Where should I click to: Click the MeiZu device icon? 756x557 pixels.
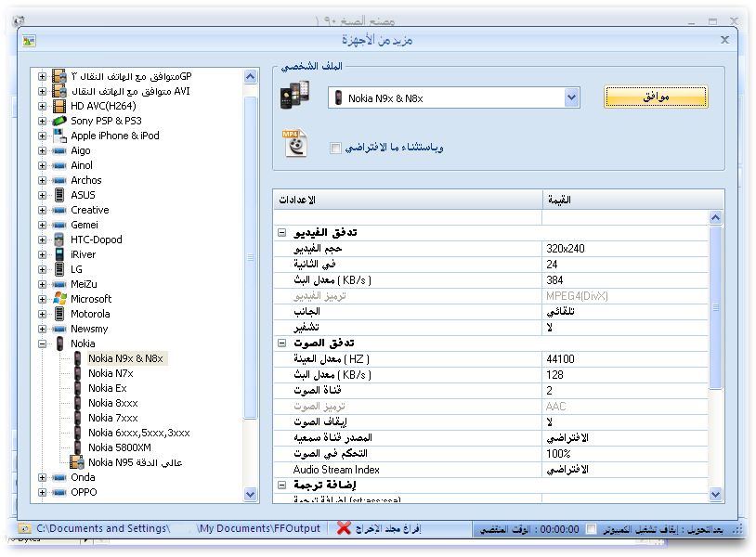pos(59,284)
